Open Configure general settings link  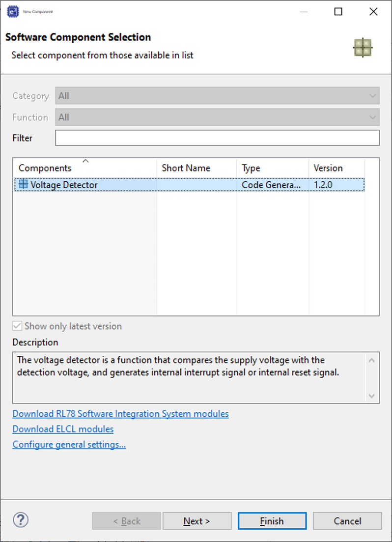(69, 445)
